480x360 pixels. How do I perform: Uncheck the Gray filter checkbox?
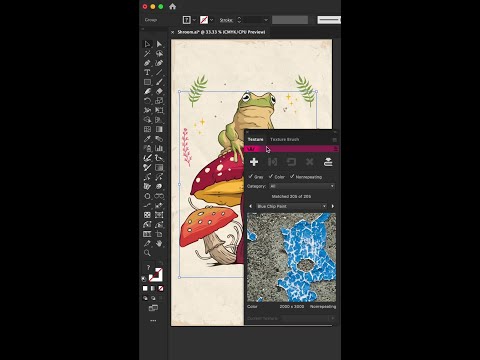pyautogui.click(x=251, y=176)
